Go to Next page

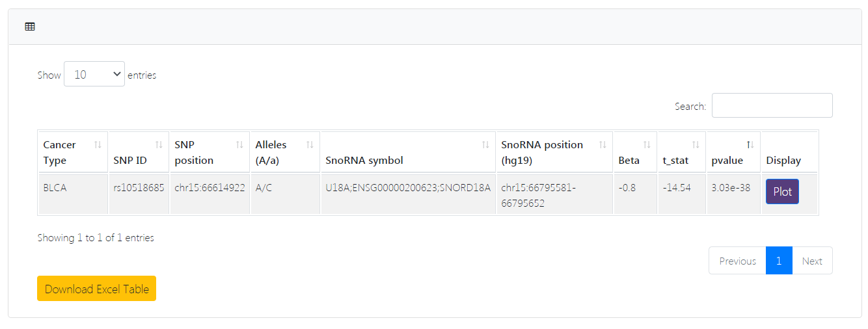tap(812, 261)
